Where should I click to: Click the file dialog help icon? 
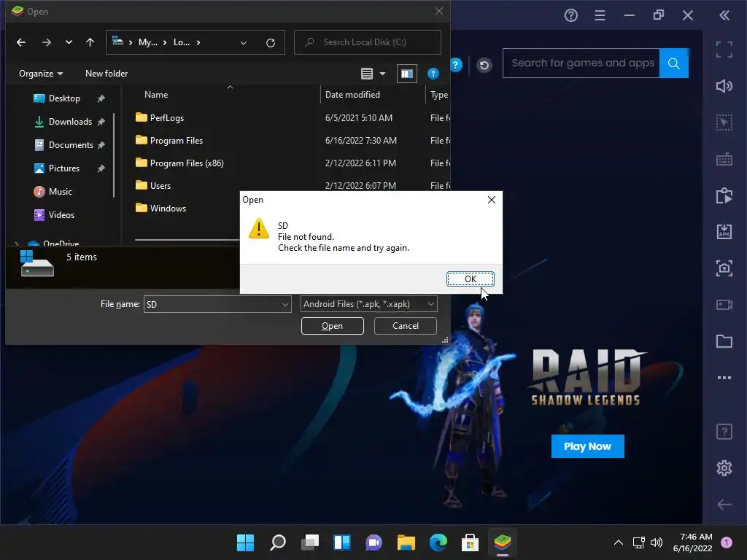tap(433, 74)
